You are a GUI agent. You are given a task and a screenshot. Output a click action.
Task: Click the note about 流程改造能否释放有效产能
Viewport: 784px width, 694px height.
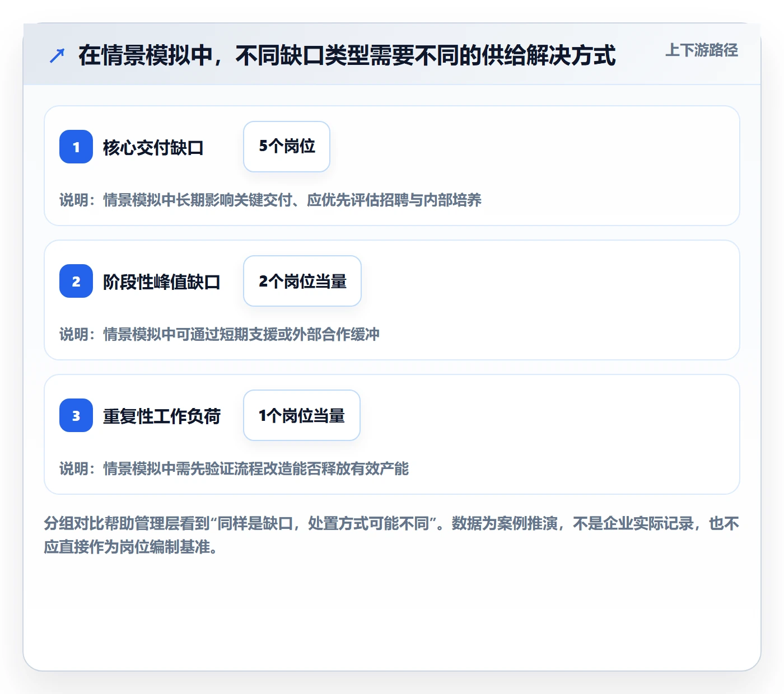234,468
